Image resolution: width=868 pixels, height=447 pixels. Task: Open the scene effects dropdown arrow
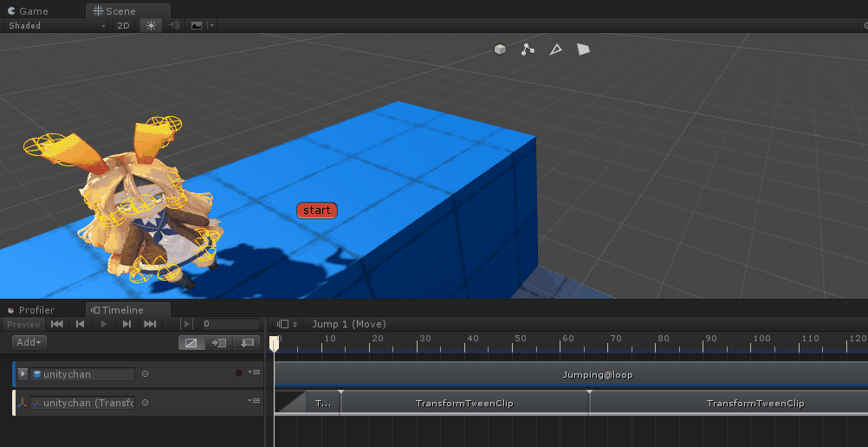[x=211, y=25]
